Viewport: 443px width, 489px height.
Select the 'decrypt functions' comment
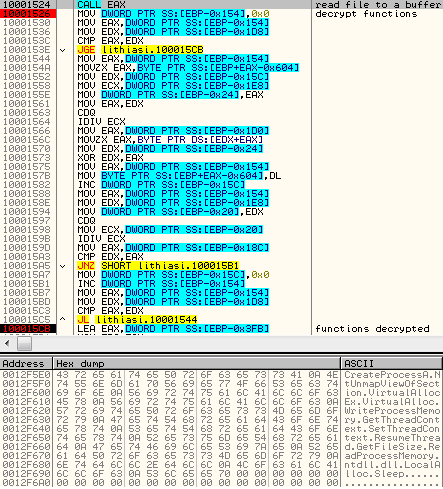(366, 14)
